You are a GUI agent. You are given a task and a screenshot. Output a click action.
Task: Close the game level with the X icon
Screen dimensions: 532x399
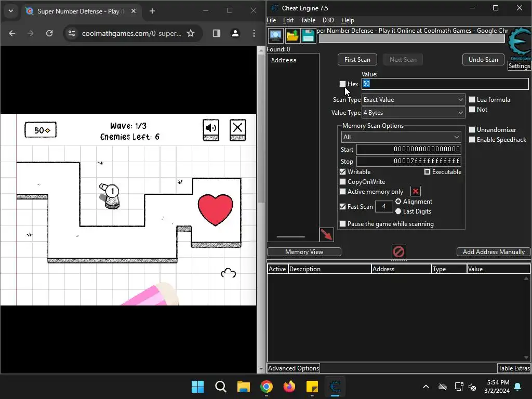237,130
